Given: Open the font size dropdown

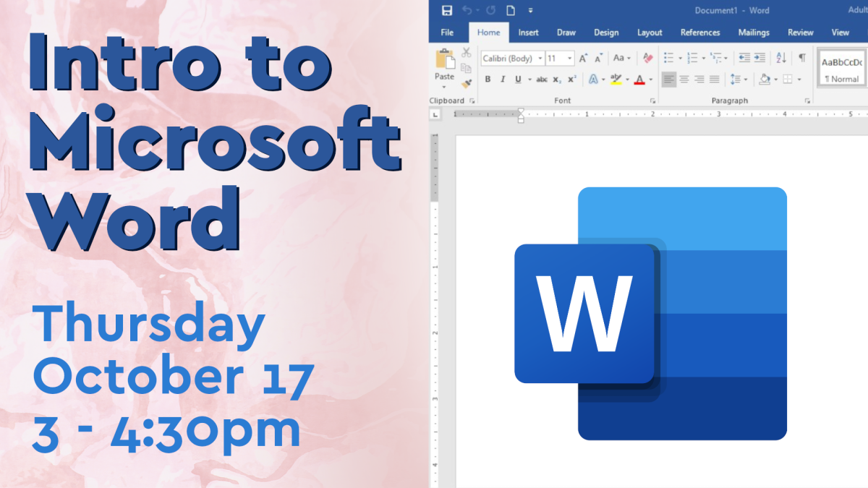Looking at the screenshot, I should click(x=569, y=57).
